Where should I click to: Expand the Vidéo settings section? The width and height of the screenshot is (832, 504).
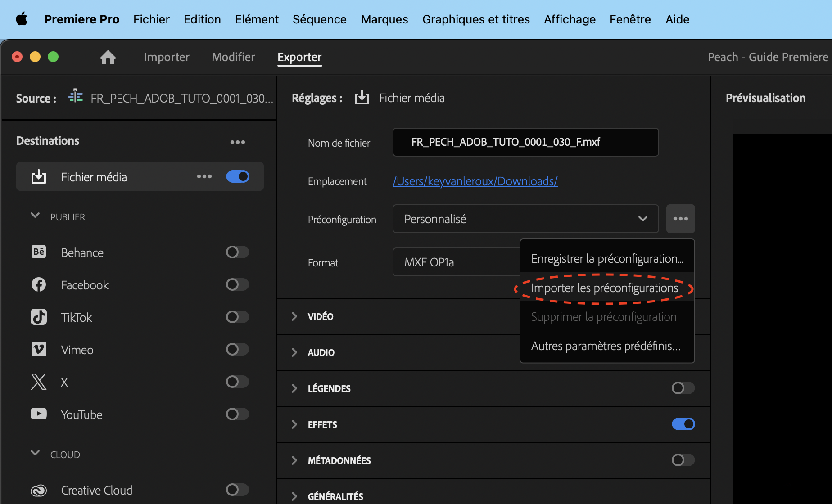click(x=294, y=316)
